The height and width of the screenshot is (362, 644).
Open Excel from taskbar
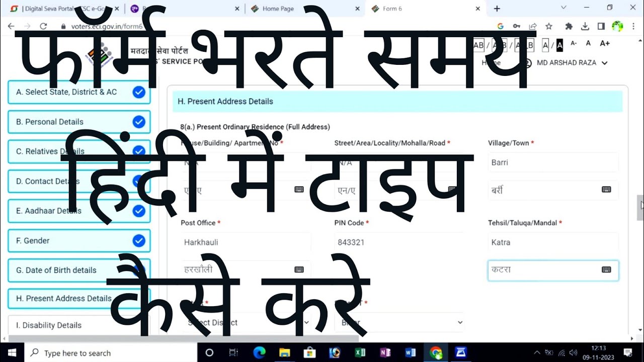pyautogui.click(x=360, y=352)
